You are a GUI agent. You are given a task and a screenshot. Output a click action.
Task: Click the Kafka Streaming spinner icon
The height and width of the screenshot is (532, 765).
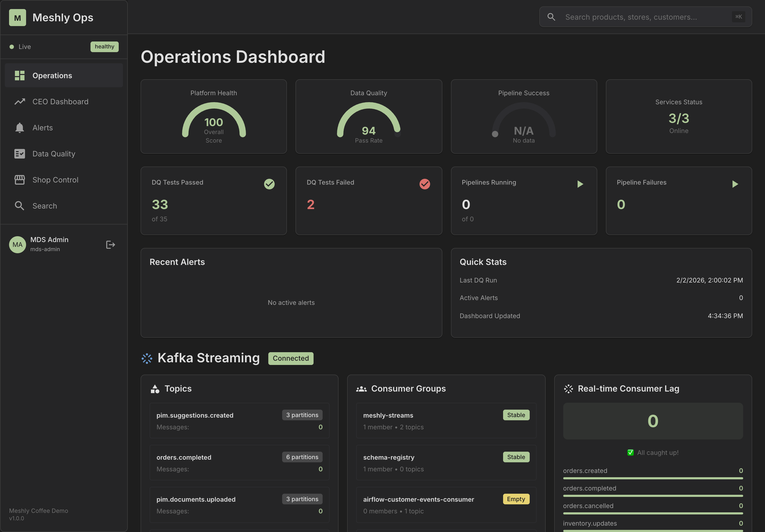click(147, 358)
